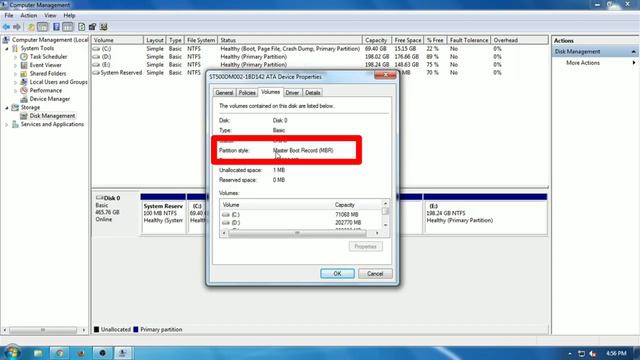Select the System Reserved volume row

click(x=319, y=73)
